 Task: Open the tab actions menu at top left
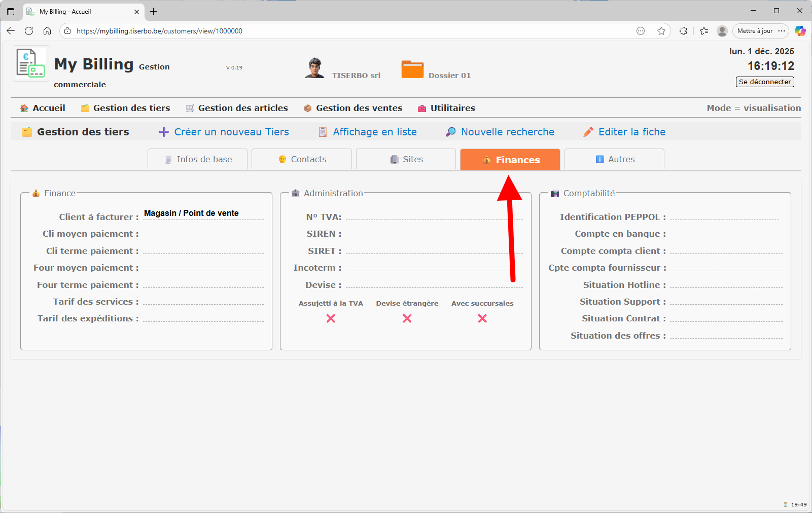point(10,11)
